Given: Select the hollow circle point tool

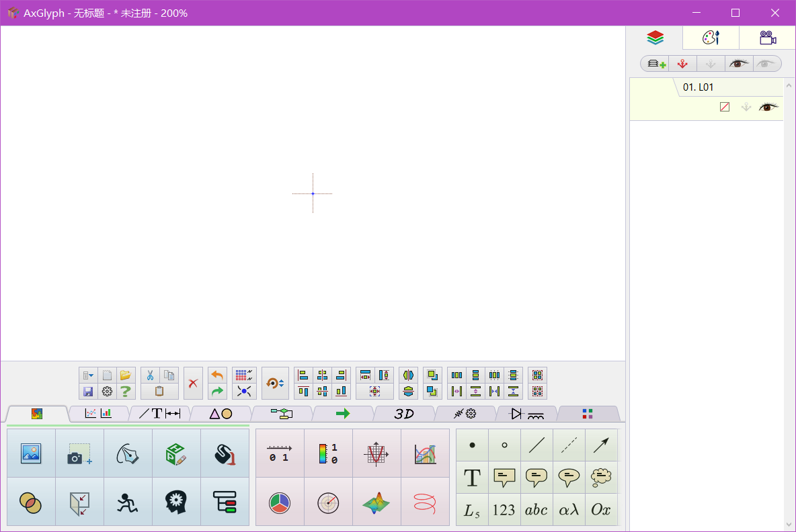Looking at the screenshot, I should [504, 445].
